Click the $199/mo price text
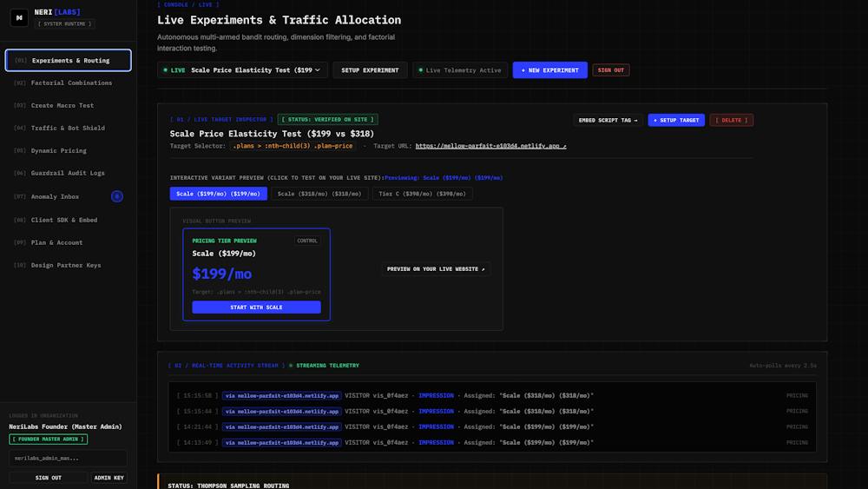 click(221, 274)
